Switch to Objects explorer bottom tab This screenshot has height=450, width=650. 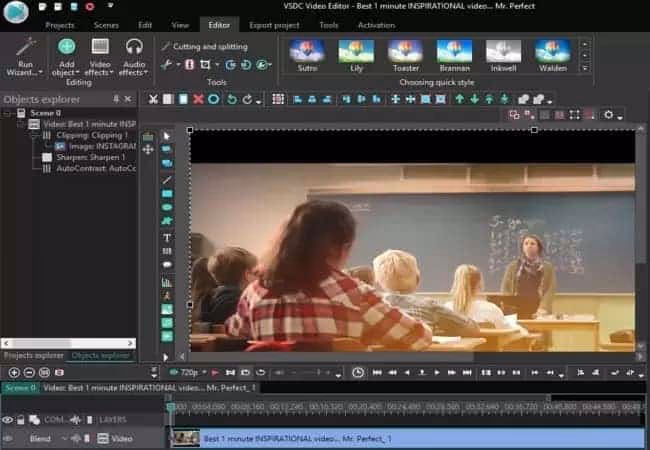pyautogui.click(x=100, y=356)
